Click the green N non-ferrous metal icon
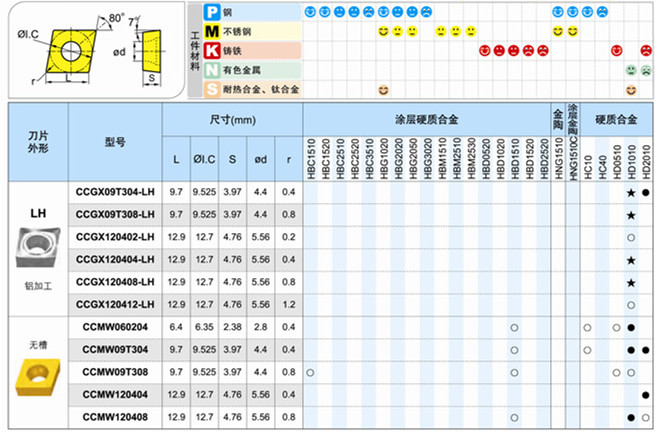This screenshot has width=655, height=432. pos(211,70)
